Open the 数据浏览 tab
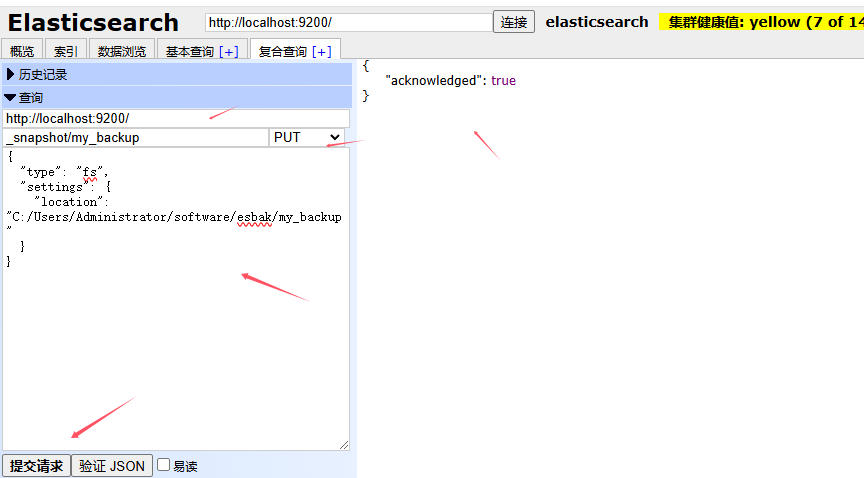The image size is (864, 478). [121, 51]
